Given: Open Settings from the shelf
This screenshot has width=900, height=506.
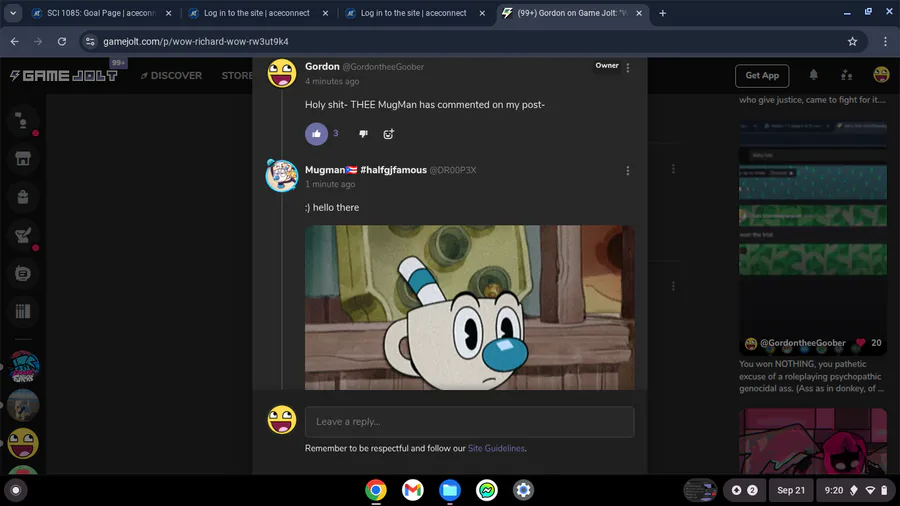Looking at the screenshot, I should (523, 491).
